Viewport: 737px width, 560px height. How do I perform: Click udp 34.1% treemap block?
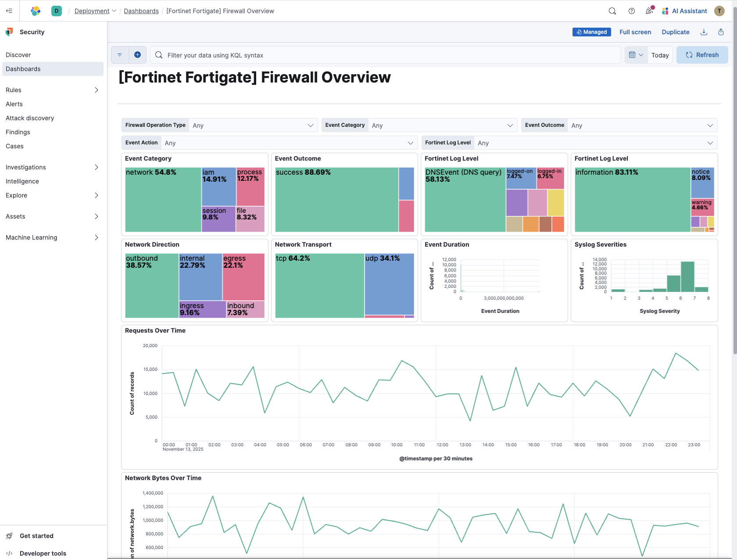tap(389, 284)
